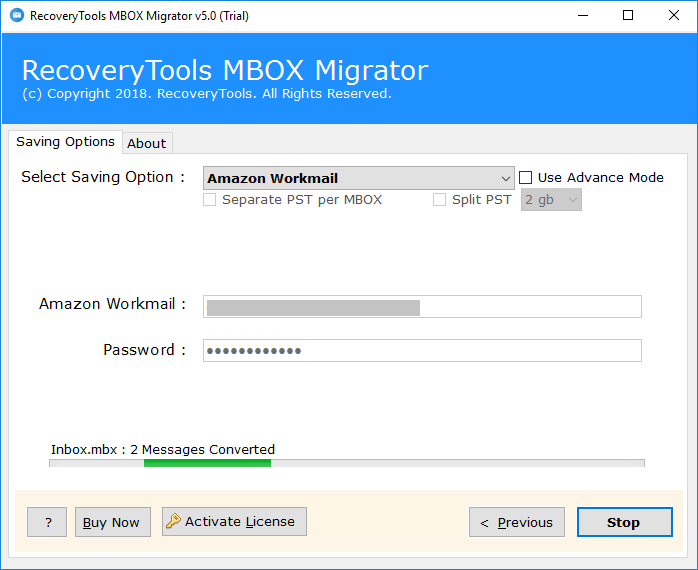Toggle Separate PST per MBOX checkbox

coord(210,200)
